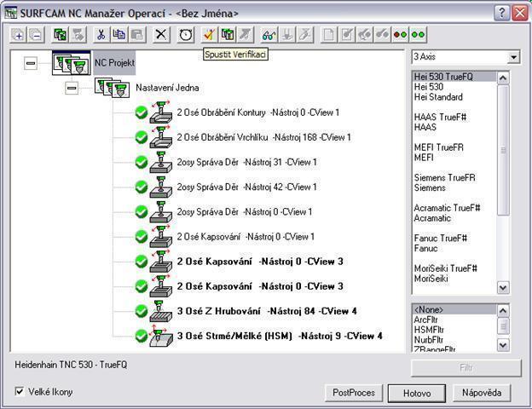Run verification with the checkmark icon
The width and height of the screenshot is (532, 409).
(x=210, y=35)
